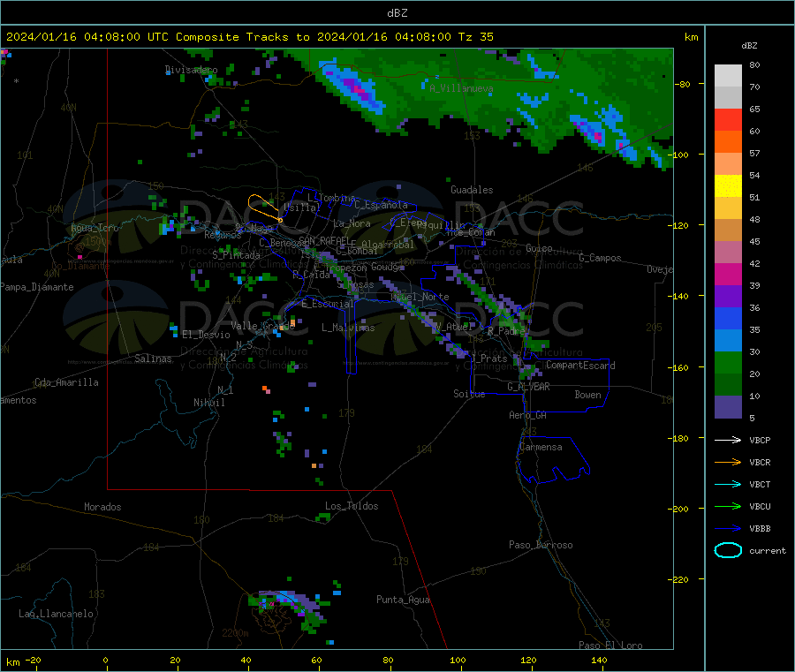The height and width of the screenshot is (672, 795).
Task: Click the 'VBCP' legend label
Action: click(x=760, y=440)
